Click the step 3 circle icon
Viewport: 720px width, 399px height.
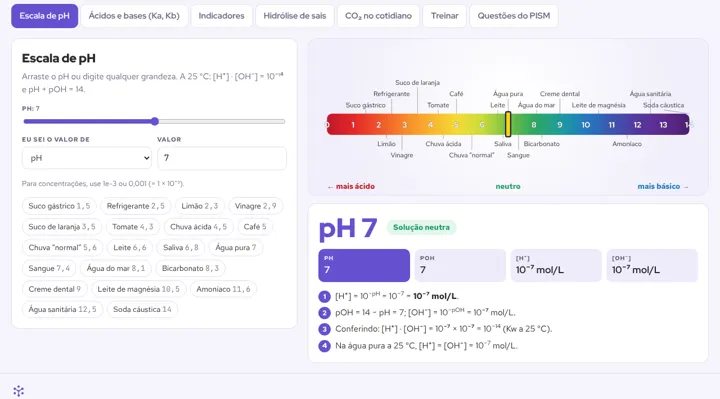(325, 329)
